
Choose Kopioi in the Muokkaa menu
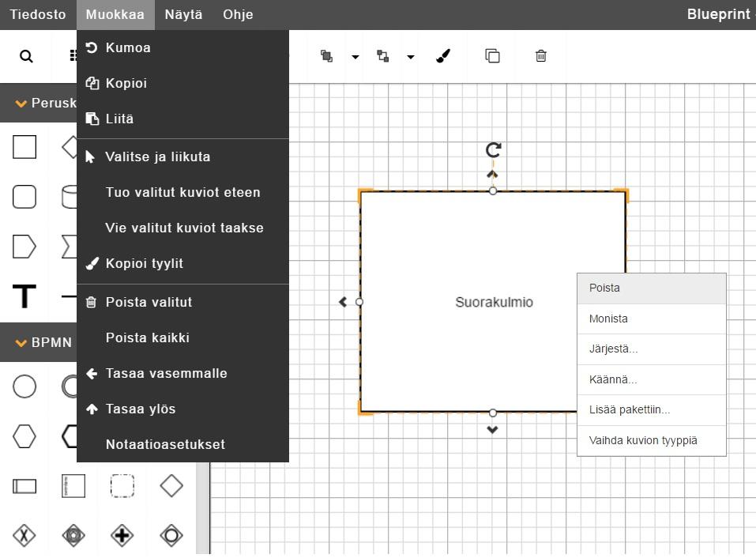(182, 84)
